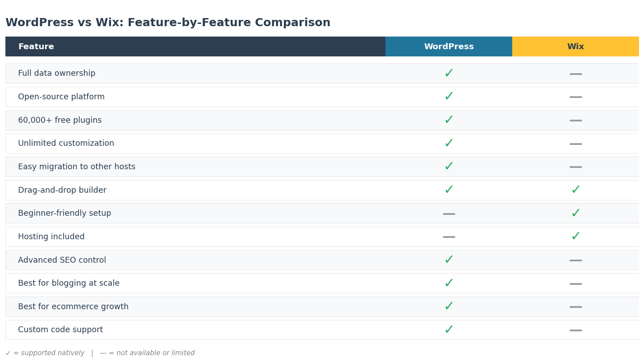This screenshot has width=644, height=362.
Task: Click the Wix dash for blogging at scale
Action: click(x=575, y=284)
